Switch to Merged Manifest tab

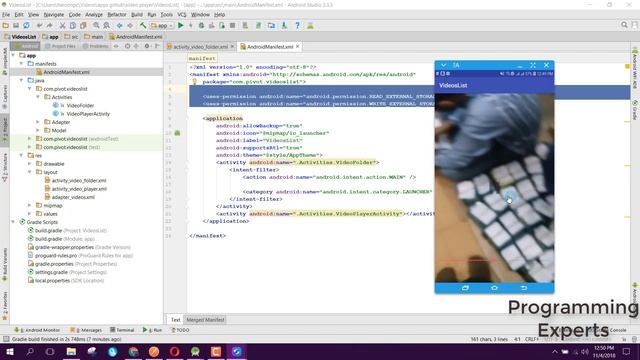point(205,320)
